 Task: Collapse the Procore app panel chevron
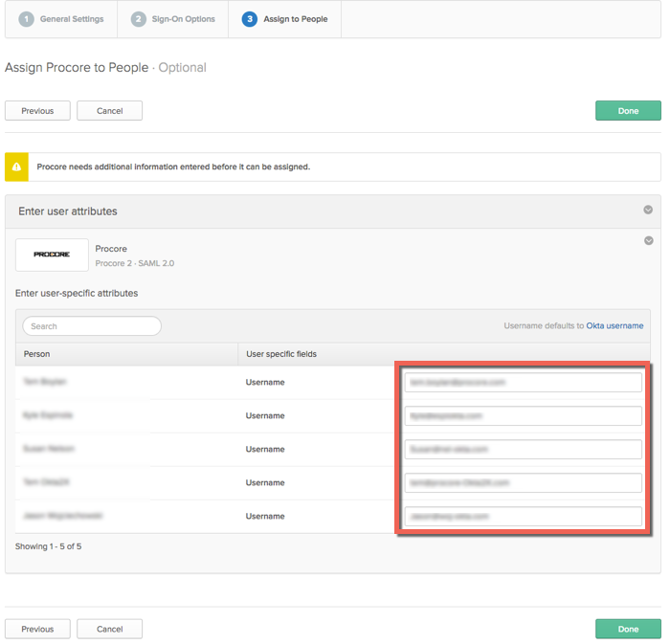click(649, 240)
